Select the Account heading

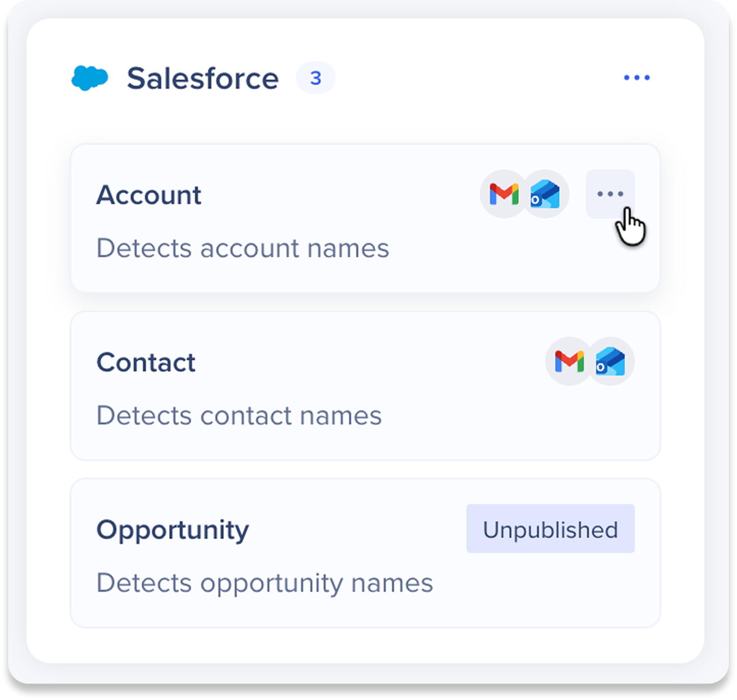pyautogui.click(x=149, y=195)
